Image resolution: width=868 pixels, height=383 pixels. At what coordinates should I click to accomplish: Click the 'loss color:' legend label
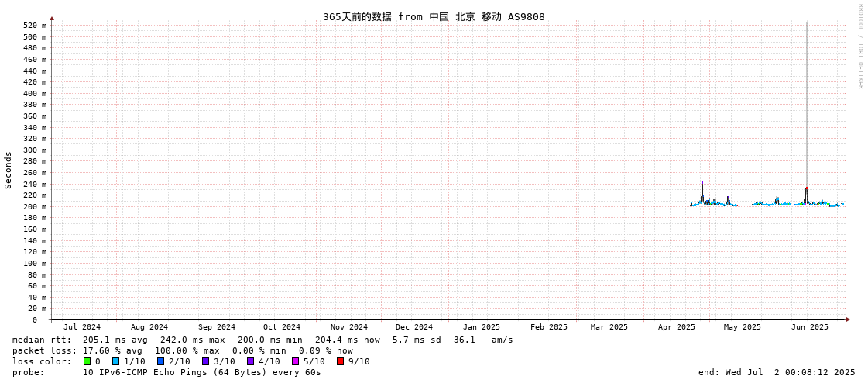42,362
